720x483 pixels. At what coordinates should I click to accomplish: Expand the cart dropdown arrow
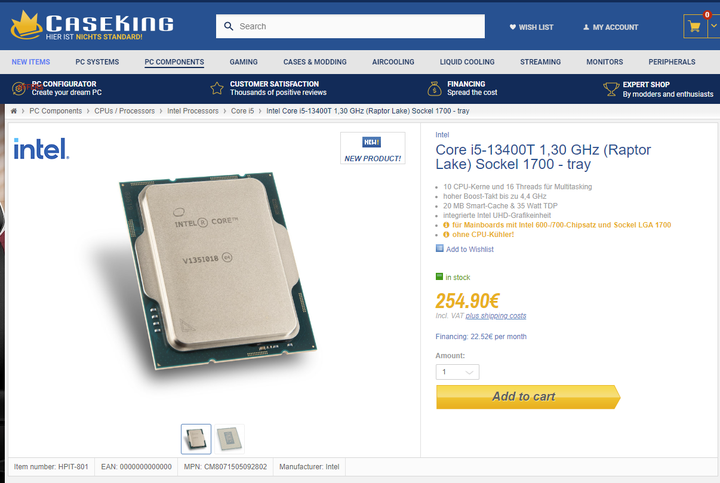[x=714, y=26]
